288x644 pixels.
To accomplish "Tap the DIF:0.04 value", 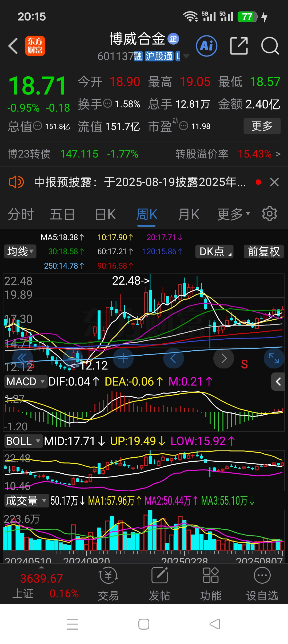I will (x=74, y=382).
